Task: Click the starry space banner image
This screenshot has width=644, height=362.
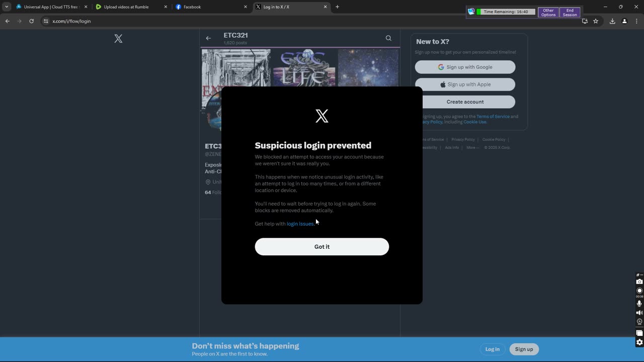Action: [x=368, y=67]
